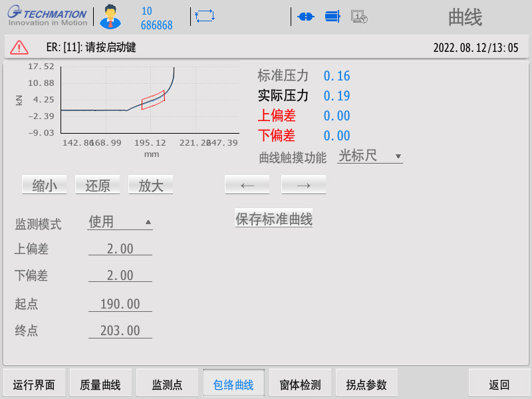Image resolution: width=532 pixels, height=399 pixels.
Task: Click the user account avatar icon
Action: pos(110,17)
